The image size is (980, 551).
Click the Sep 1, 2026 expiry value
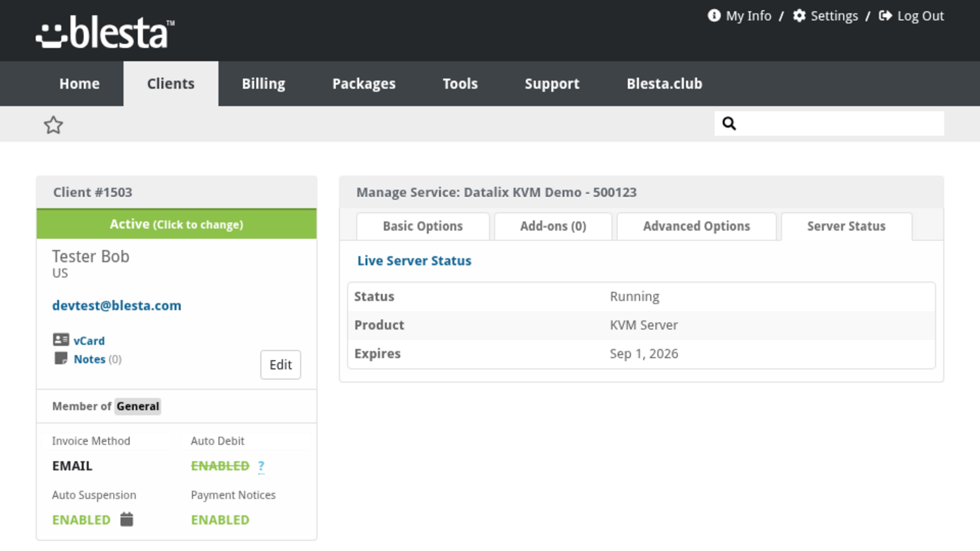(x=644, y=354)
